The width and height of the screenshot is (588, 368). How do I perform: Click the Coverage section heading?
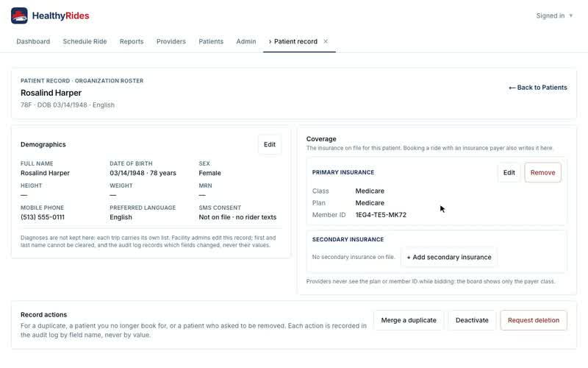click(x=321, y=139)
